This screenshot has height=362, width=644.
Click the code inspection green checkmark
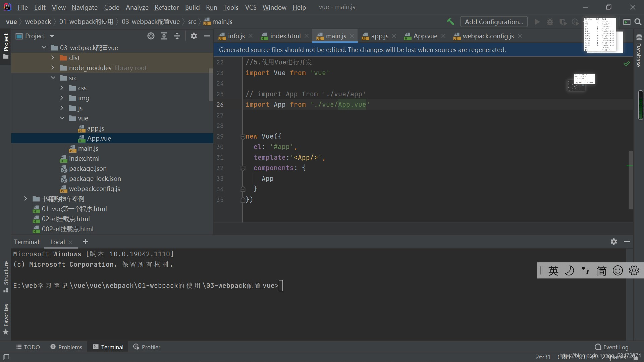627,63
